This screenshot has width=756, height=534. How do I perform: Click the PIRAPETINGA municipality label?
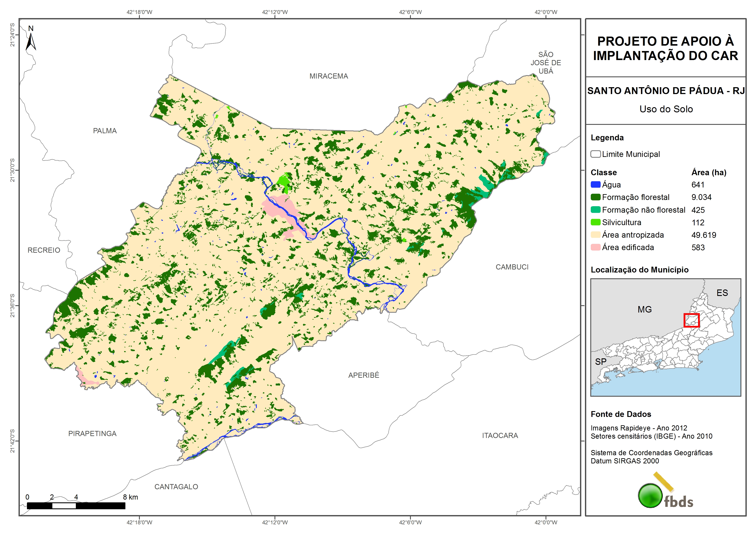(92, 434)
